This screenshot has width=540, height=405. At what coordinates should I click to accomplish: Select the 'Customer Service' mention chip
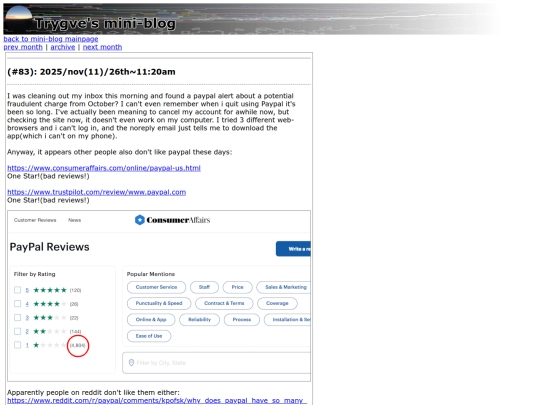156,287
